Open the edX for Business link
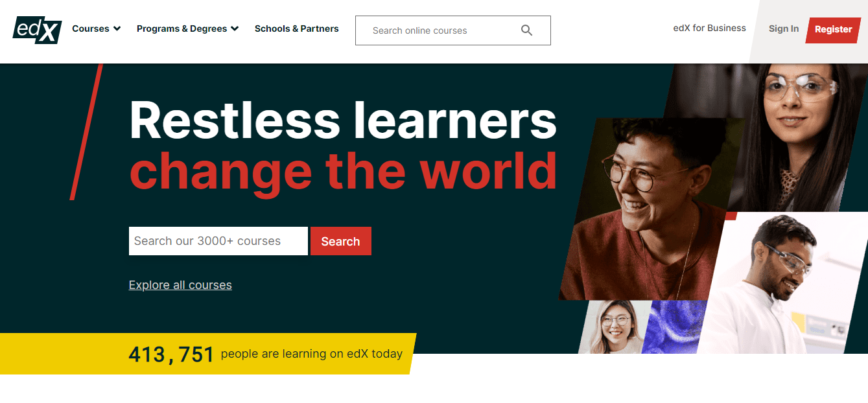The height and width of the screenshot is (403, 868). coord(709,28)
